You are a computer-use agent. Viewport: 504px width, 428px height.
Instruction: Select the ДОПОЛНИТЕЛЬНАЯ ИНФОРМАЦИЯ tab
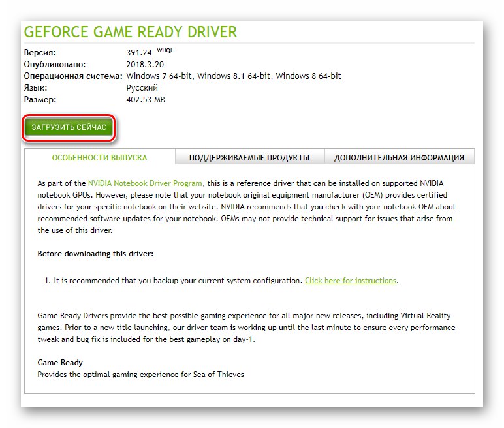pyautogui.click(x=399, y=157)
